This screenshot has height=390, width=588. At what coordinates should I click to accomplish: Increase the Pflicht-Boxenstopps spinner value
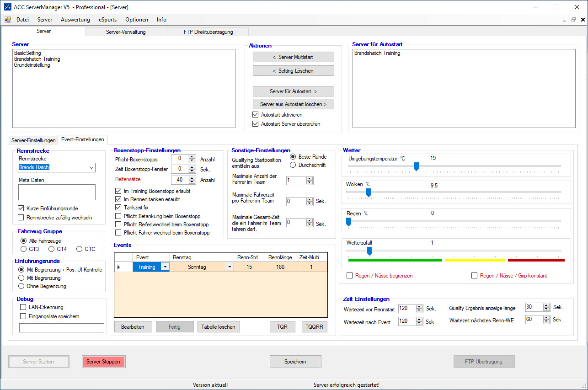[192, 157]
